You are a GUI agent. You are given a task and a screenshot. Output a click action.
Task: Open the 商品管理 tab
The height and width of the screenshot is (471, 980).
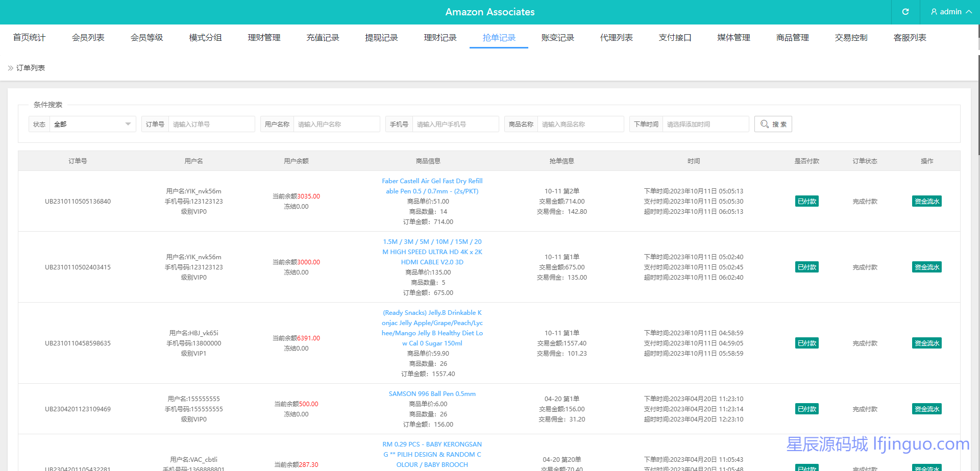click(x=792, y=38)
